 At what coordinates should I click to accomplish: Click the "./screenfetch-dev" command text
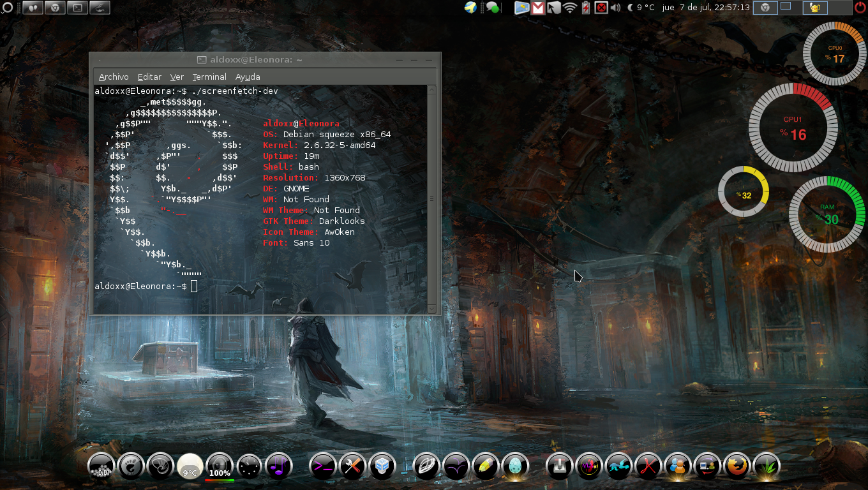coord(235,91)
